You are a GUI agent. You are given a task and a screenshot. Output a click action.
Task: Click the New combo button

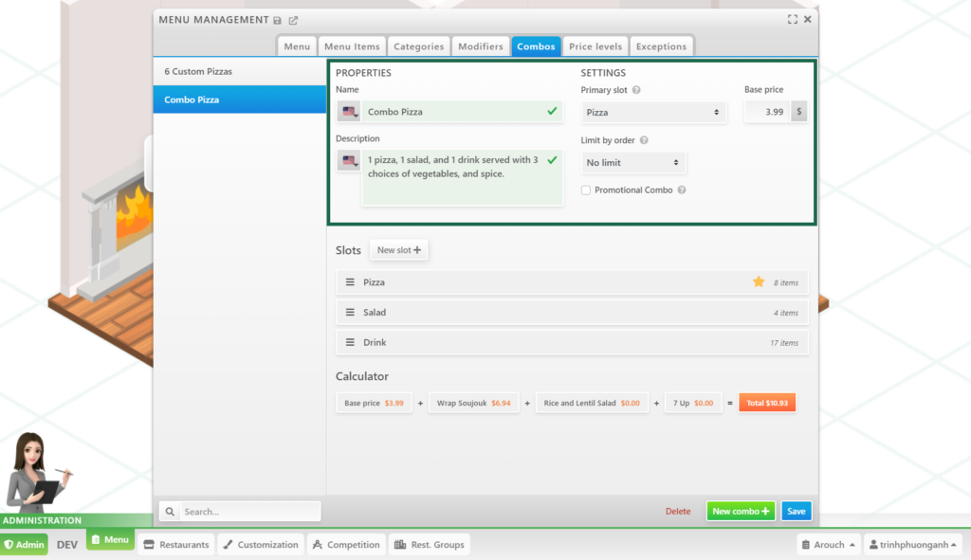741,512
